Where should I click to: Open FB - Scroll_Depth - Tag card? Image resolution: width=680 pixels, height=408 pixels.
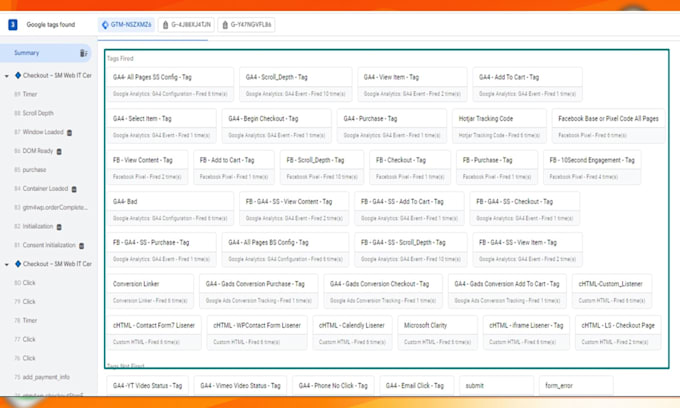click(322, 167)
